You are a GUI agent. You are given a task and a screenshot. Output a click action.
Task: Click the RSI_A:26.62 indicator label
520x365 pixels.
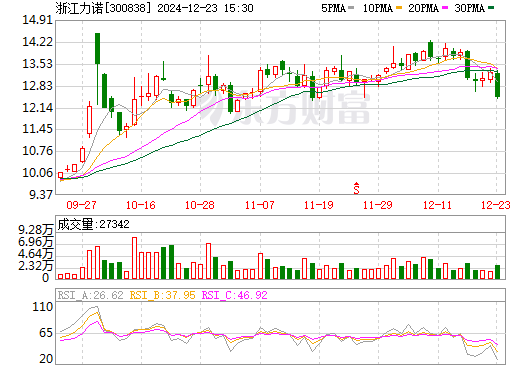tap(90, 295)
